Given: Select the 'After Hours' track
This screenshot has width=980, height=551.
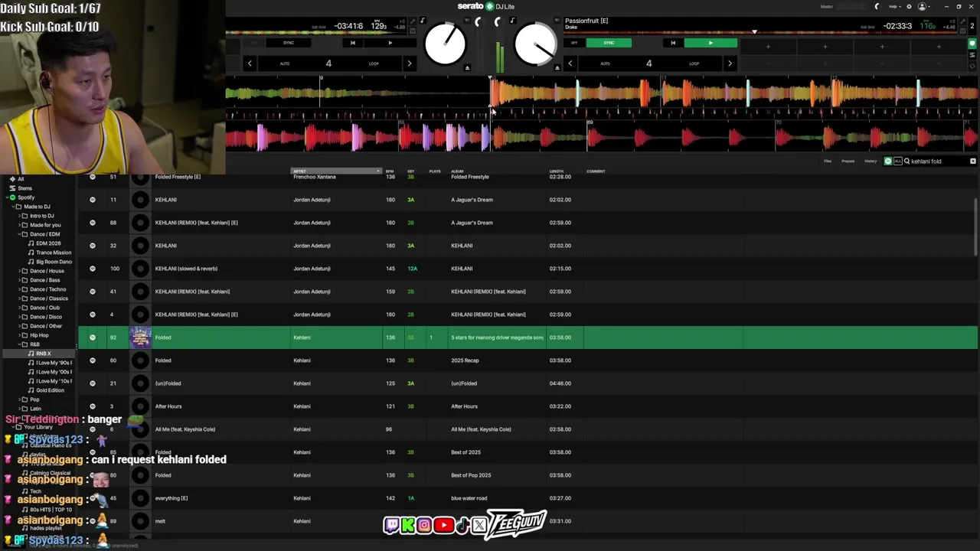Looking at the screenshot, I should click(168, 406).
